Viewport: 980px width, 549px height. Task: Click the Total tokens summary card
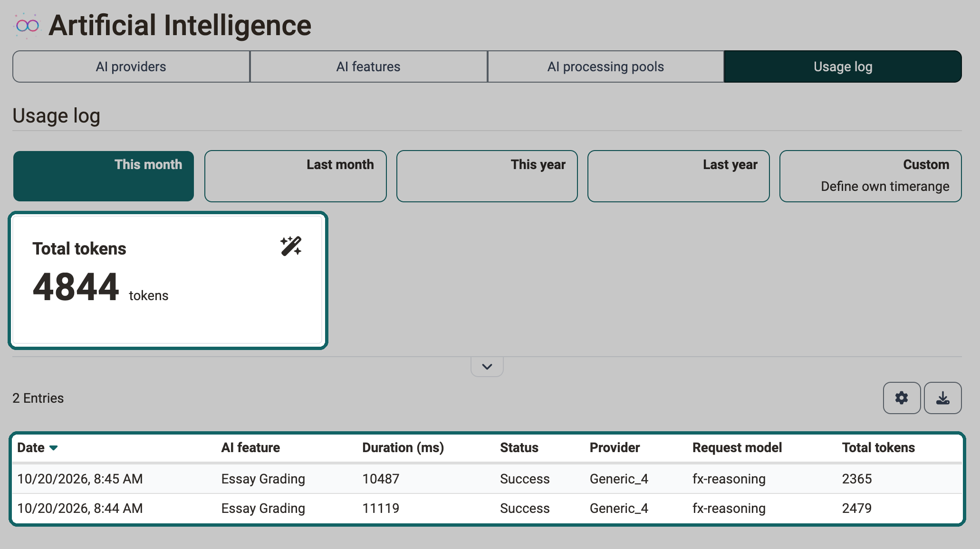[168, 280]
